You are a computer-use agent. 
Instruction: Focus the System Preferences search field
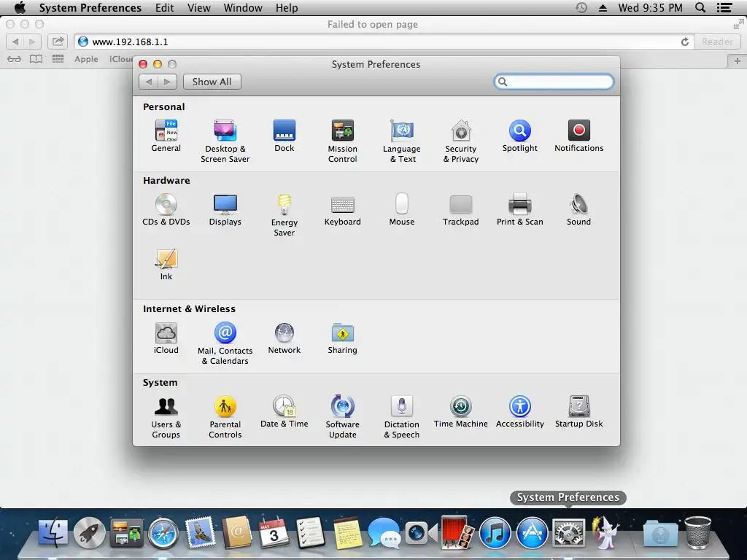554,82
